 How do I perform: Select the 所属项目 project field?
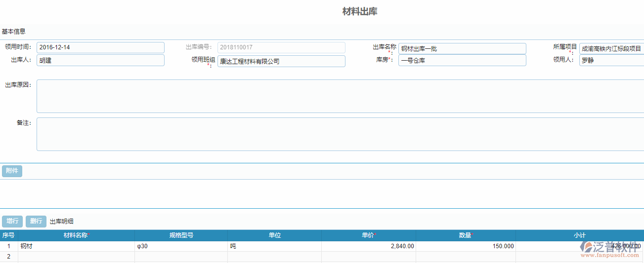click(611, 48)
